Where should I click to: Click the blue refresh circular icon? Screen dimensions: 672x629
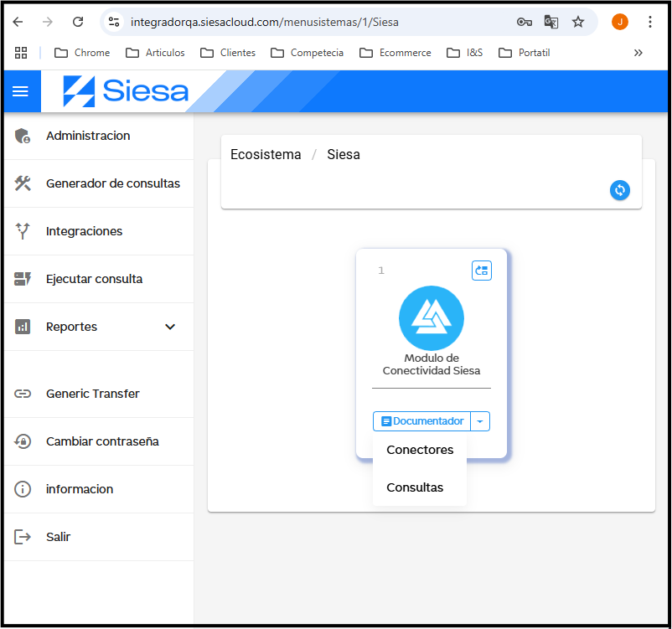click(x=619, y=190)
